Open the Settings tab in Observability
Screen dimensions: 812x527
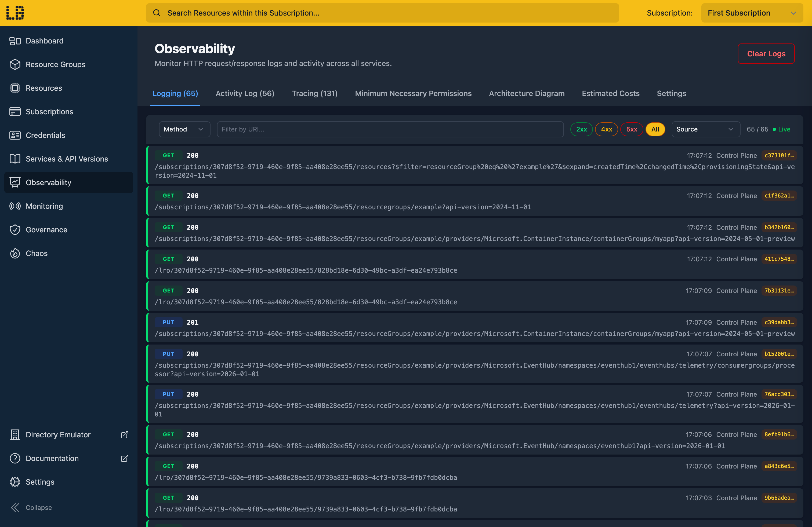point(671,93)
